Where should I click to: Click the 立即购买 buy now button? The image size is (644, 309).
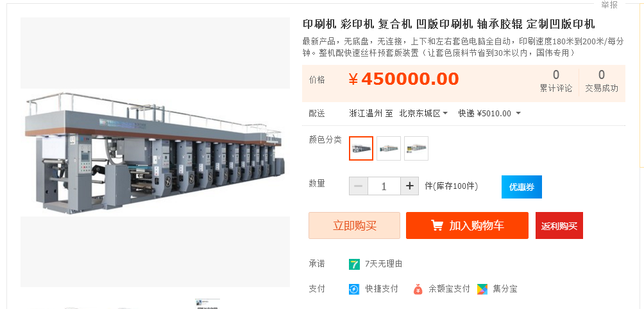click(x=355, y=225)
